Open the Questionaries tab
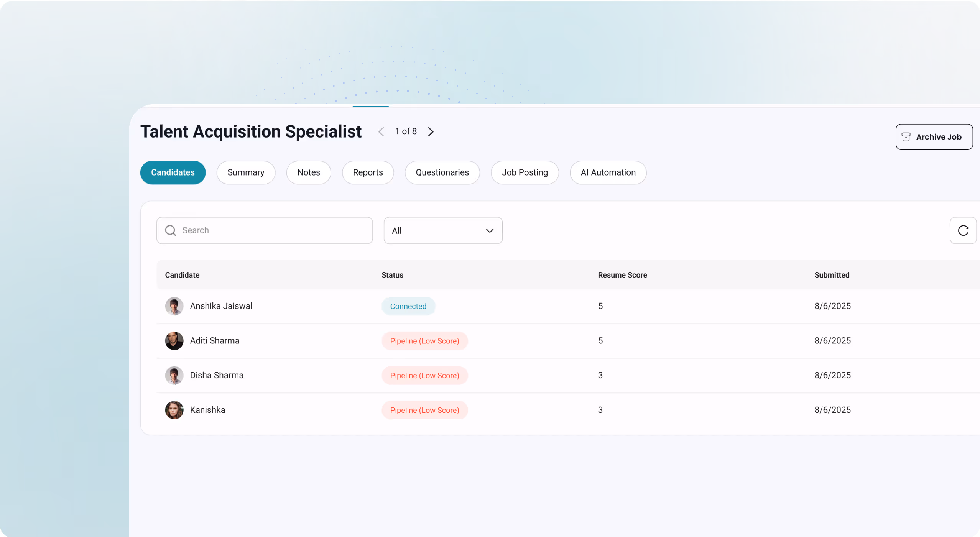Image resolution: width=980 pixels, height=537 pixels. coord(442,172)
